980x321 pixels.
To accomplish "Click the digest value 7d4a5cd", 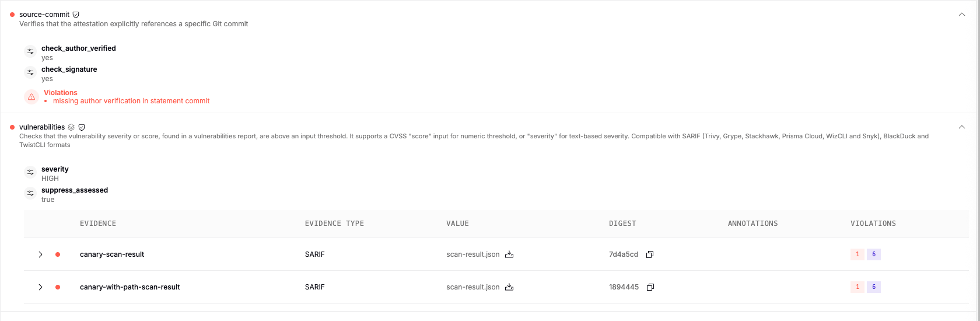I will [x=624, y=254].
